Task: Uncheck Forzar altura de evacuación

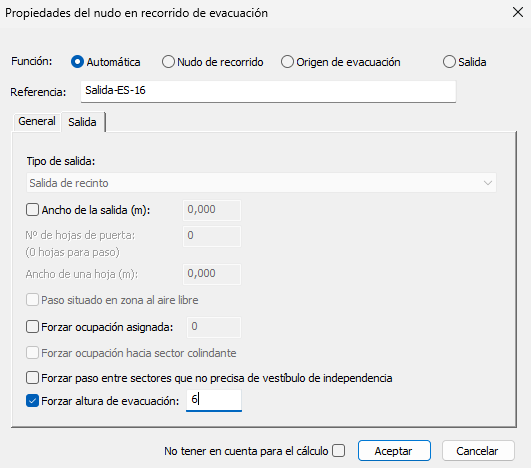Action: click(32, 401)
